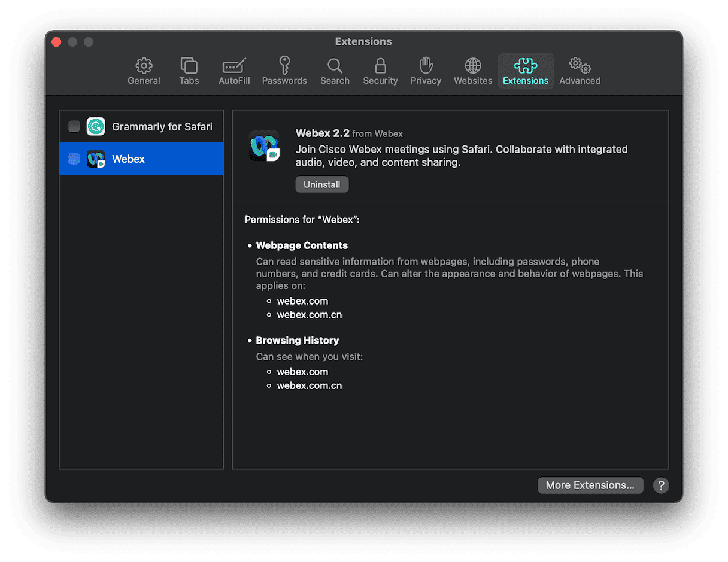Screen dimensions: 728x562
Task: Click the Grammarly icon in the extension list
Action: 96,126
